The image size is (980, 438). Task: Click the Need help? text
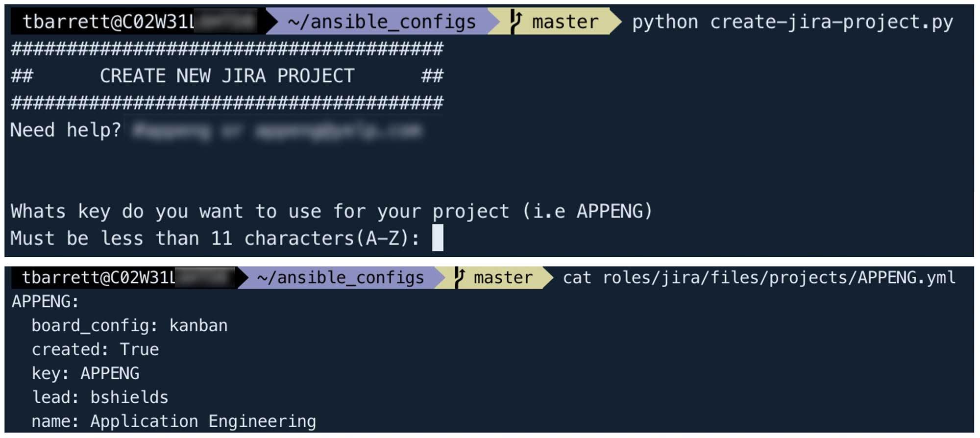[66, 130]
